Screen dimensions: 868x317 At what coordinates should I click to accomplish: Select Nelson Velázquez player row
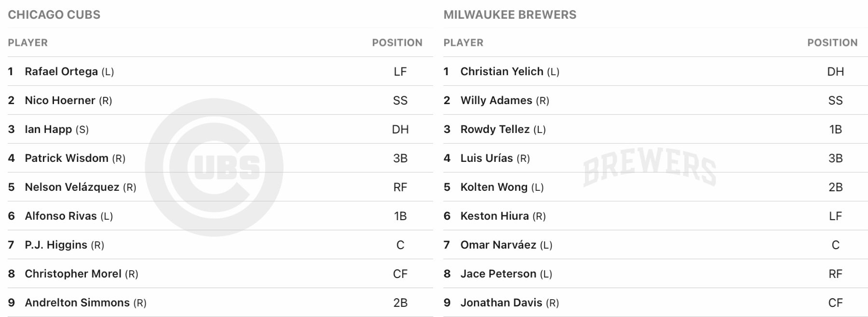click(72, 187)
